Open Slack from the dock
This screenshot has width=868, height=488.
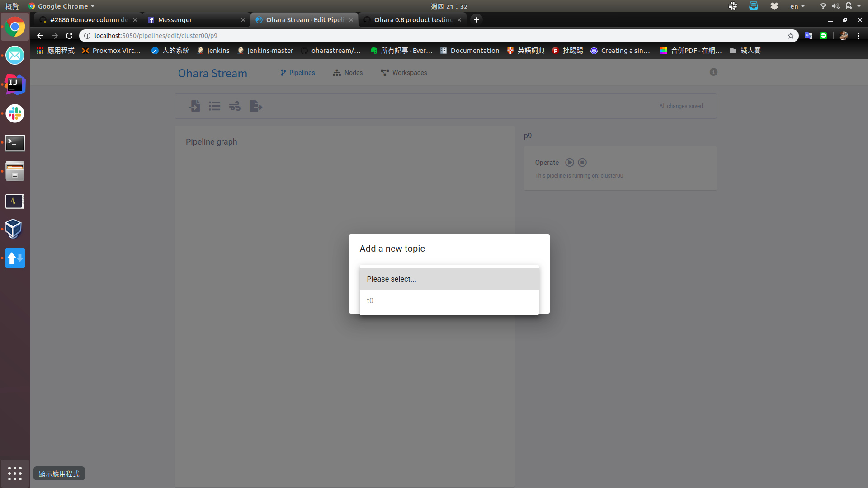click(x=15, y=113)
